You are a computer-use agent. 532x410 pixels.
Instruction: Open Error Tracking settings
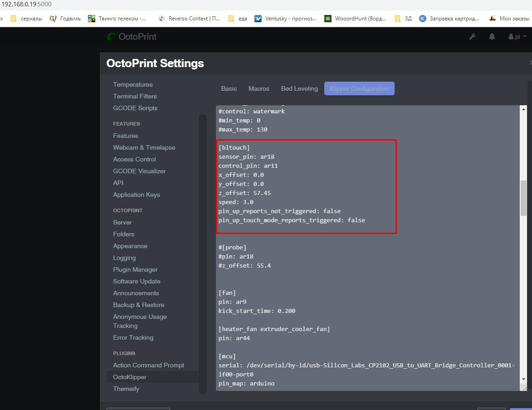(133, 338)
